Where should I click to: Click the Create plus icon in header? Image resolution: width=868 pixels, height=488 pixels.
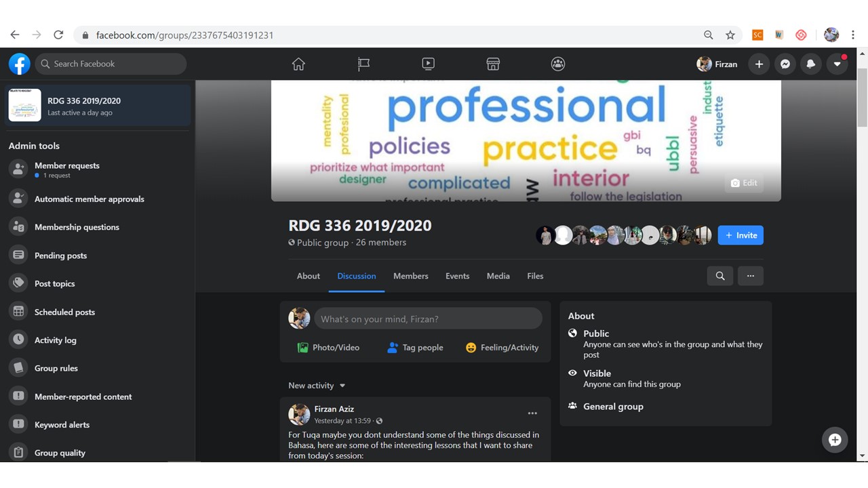tap(759, 64)
